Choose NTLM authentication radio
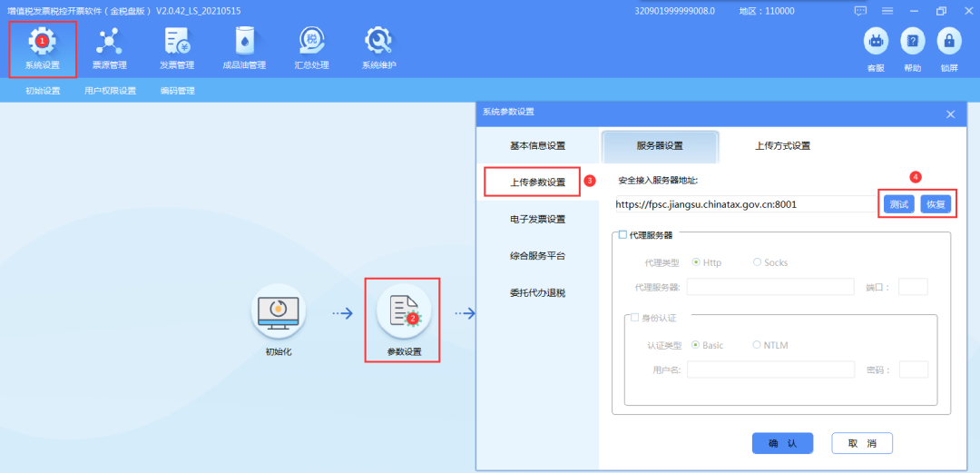Image resolution: width=980 pixels, height=473 pixels. (757, 345)
